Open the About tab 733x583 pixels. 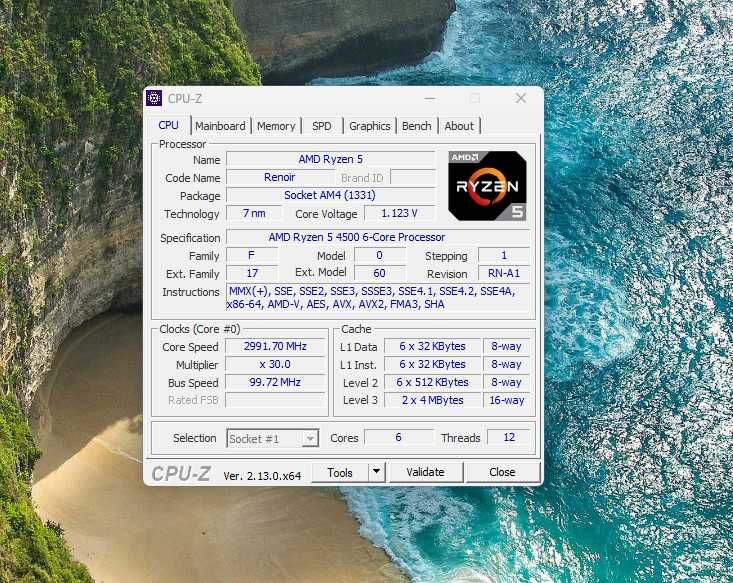[459, 126]
